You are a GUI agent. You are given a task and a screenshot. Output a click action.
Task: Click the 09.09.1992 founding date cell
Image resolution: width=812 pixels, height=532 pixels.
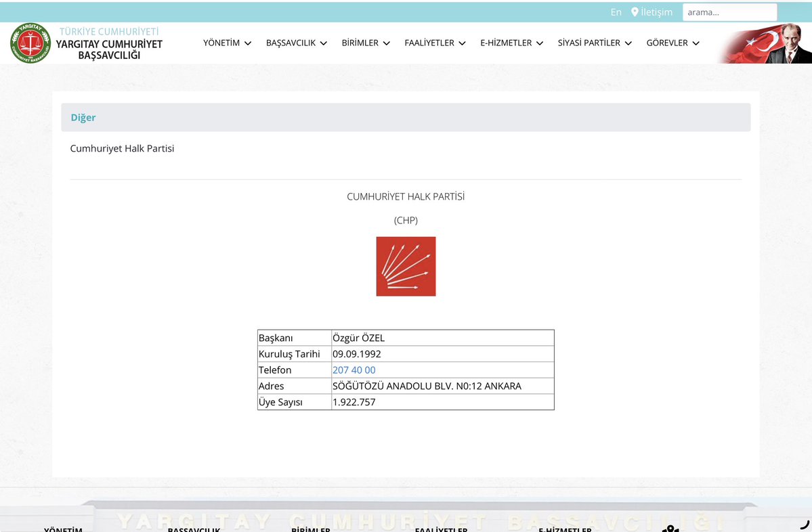[443, 354]
